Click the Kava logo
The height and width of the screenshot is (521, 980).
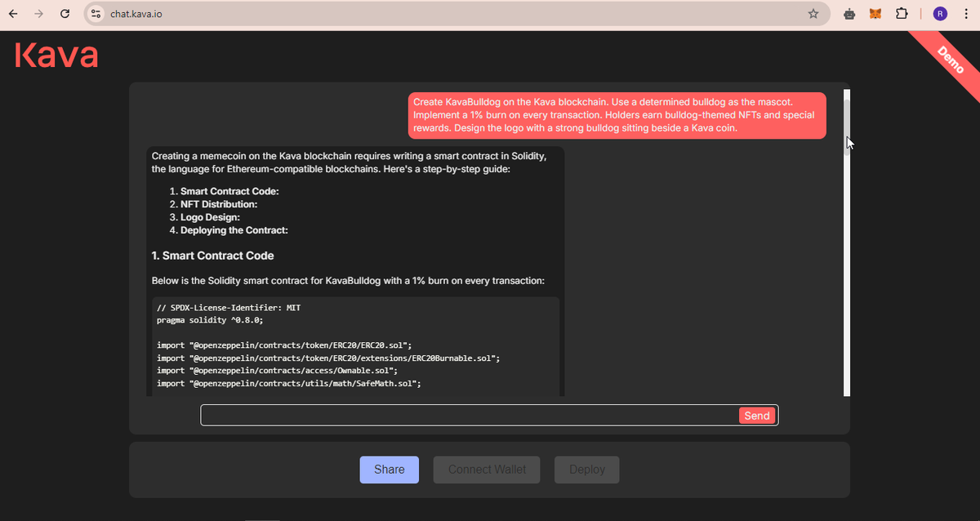click(x=55, y=55)
